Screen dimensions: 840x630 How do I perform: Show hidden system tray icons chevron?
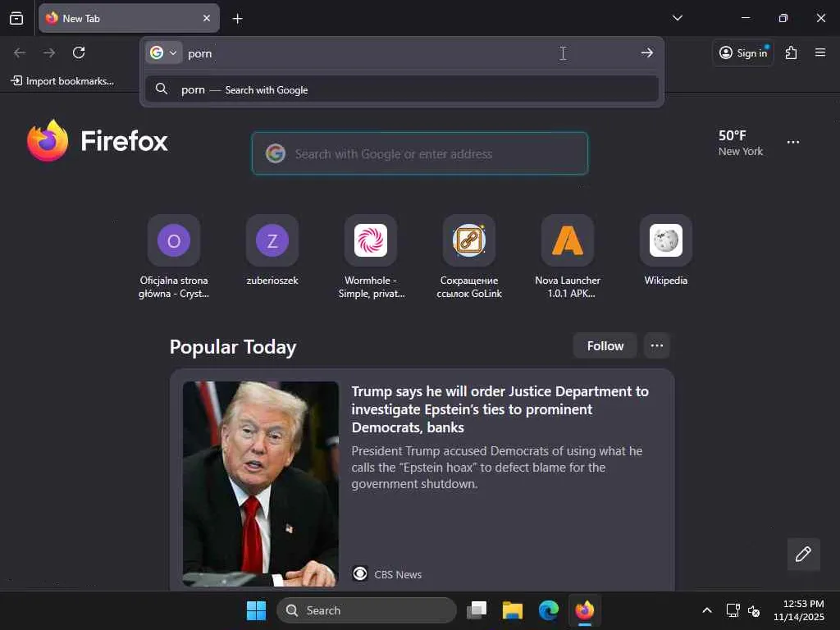coord(706,610)
